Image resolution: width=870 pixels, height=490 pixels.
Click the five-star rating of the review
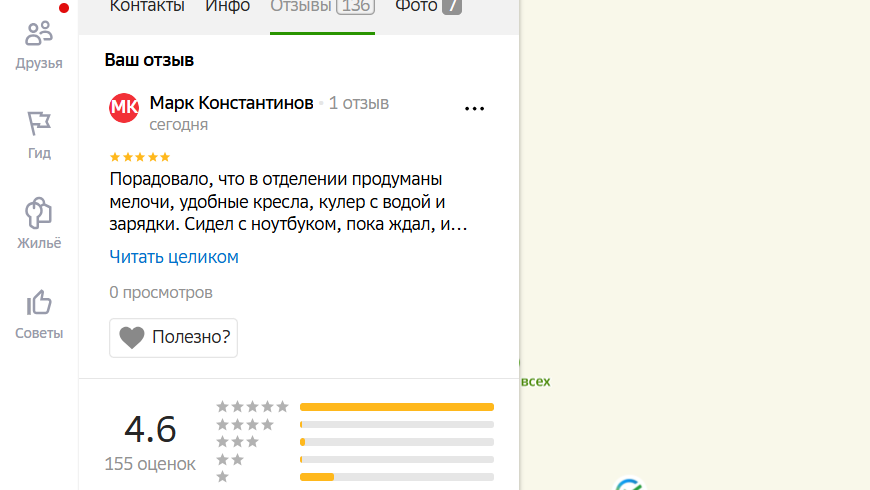point(140,157)
